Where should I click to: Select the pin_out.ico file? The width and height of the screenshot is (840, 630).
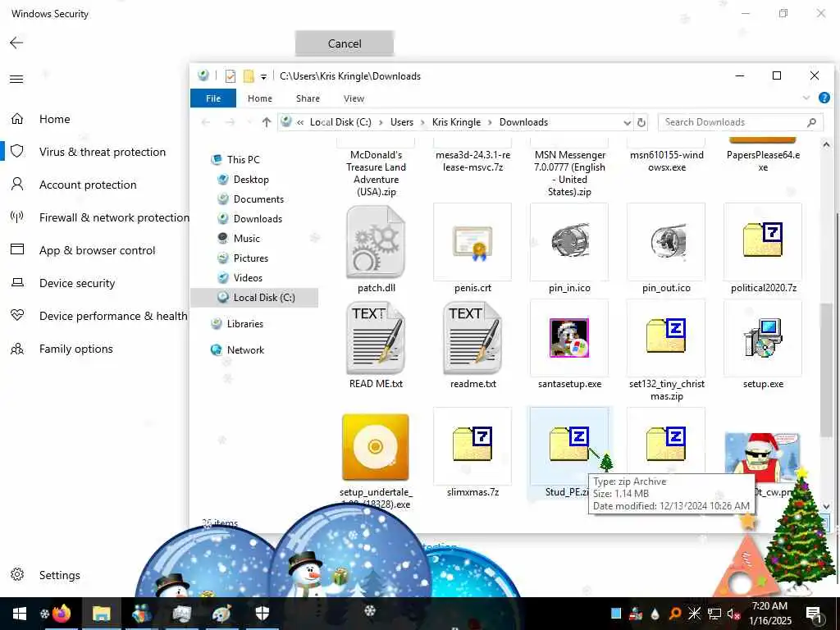[x=666, y=242]
